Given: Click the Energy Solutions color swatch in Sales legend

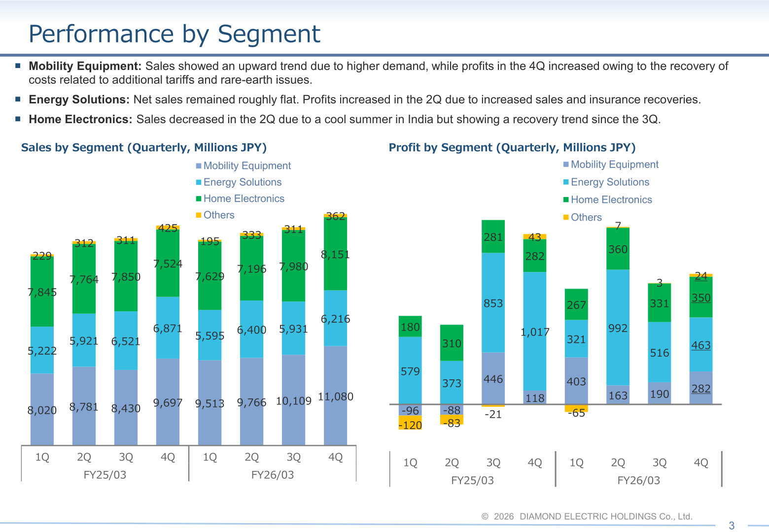Looking at the screenshot, I should (x=199, y=182).
